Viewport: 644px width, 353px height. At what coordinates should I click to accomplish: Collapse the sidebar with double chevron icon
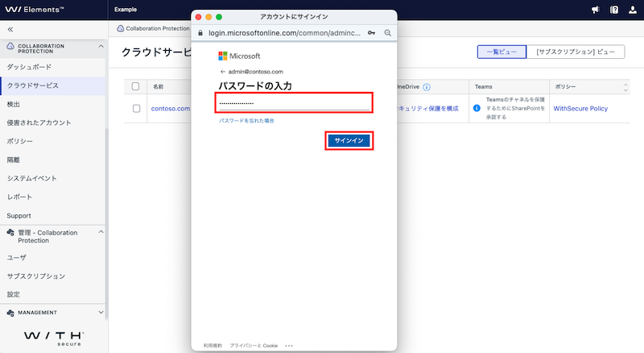pos(10,29)
